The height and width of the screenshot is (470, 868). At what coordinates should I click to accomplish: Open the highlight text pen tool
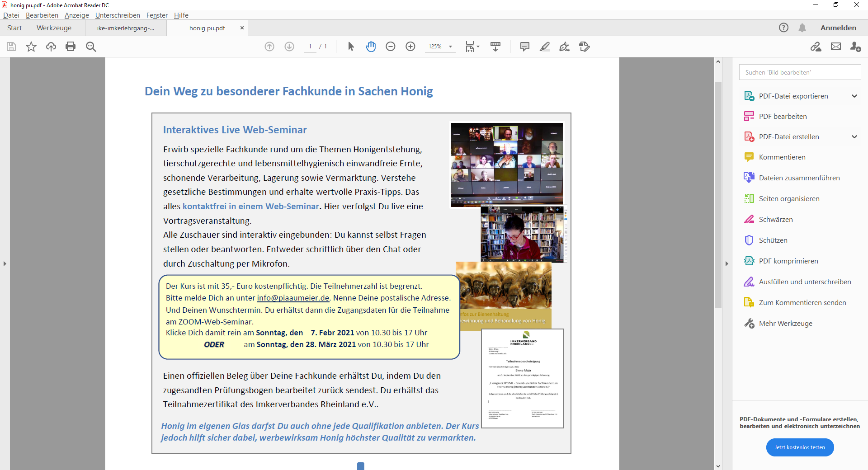(x=545, y=47)
